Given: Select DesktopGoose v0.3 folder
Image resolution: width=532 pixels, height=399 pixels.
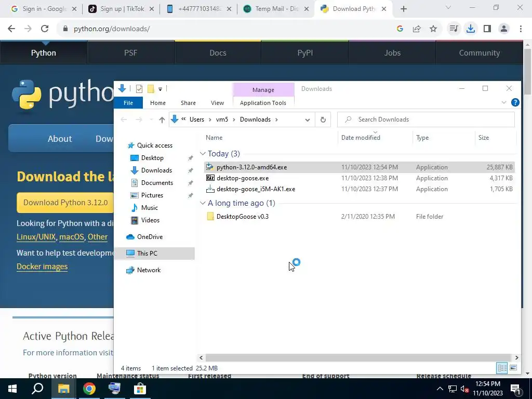Looking at the screenshot, I should click(x=360, y=217).
